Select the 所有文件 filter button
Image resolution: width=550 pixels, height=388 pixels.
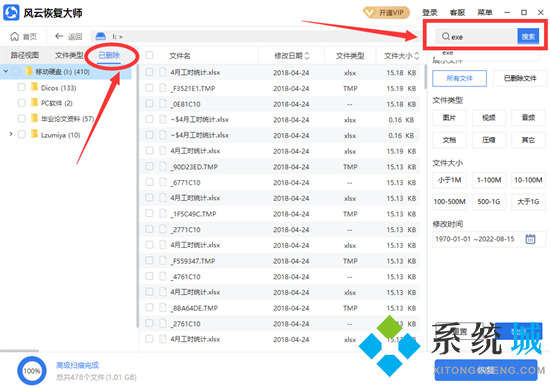click(x=459, y=78)
